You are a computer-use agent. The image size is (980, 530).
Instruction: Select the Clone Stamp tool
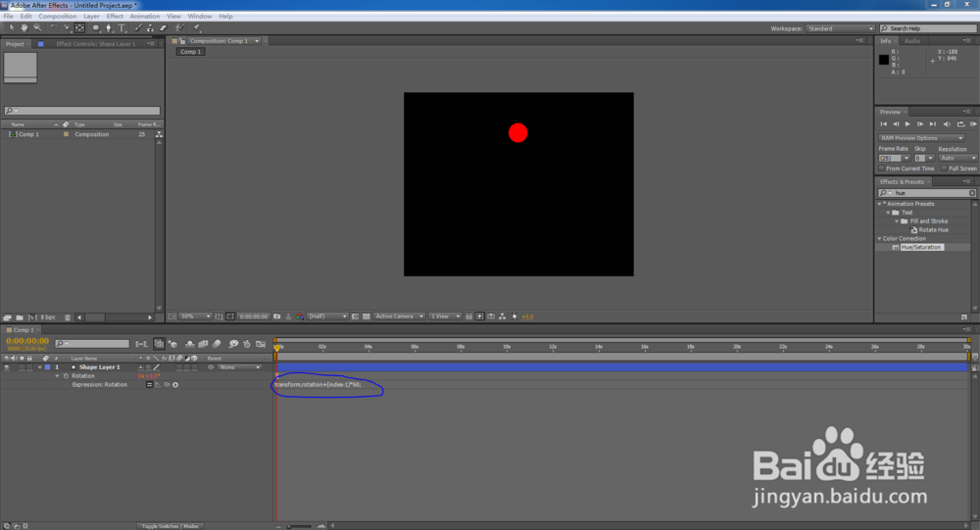coord(150,28)
